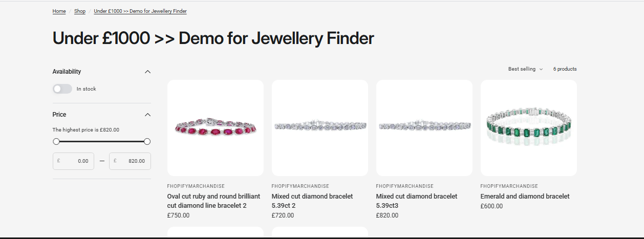Open the Best selling sort dropdown
The image size is (644, 239).
tap(525, 69)
